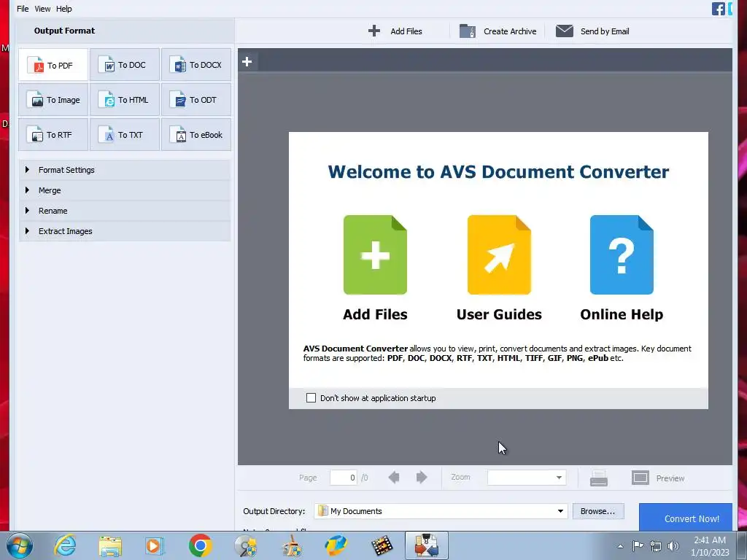Image resolution: width=747 pixels, height=560 pixels.
Task: Enable Don't show at application startup
Action: 311,397
